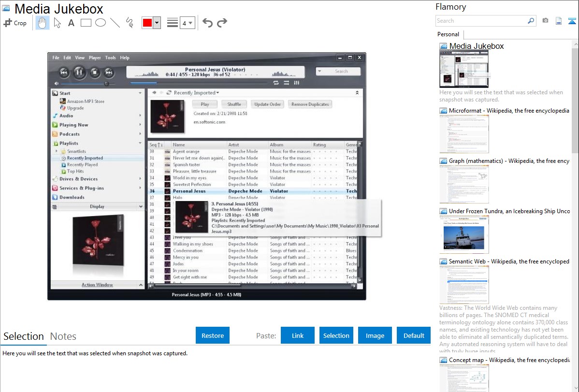Click the Paste Image button
Image resolution: width=579 pixels, height=392 pixels.
[375, 335]
